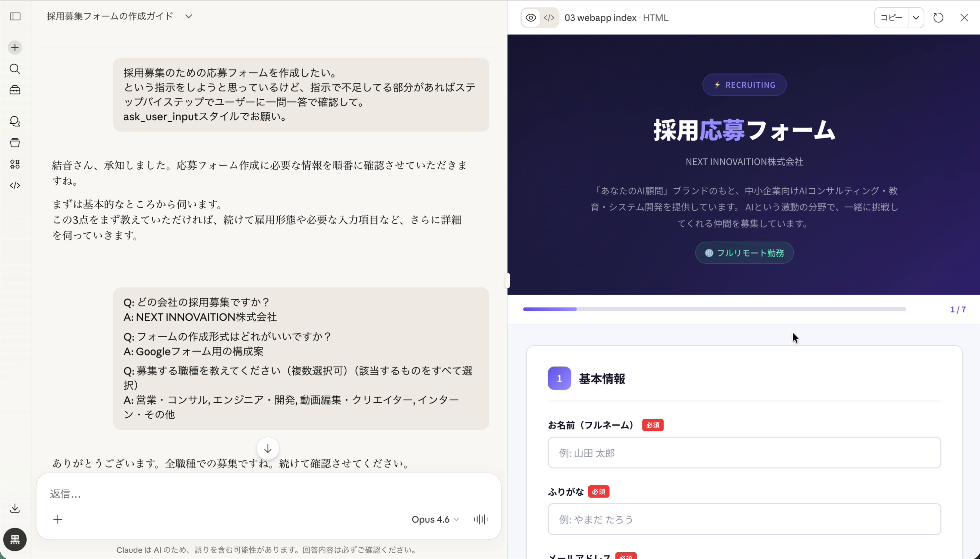
Task: Open the projects briefcase icon
Action: coord(15,90)
